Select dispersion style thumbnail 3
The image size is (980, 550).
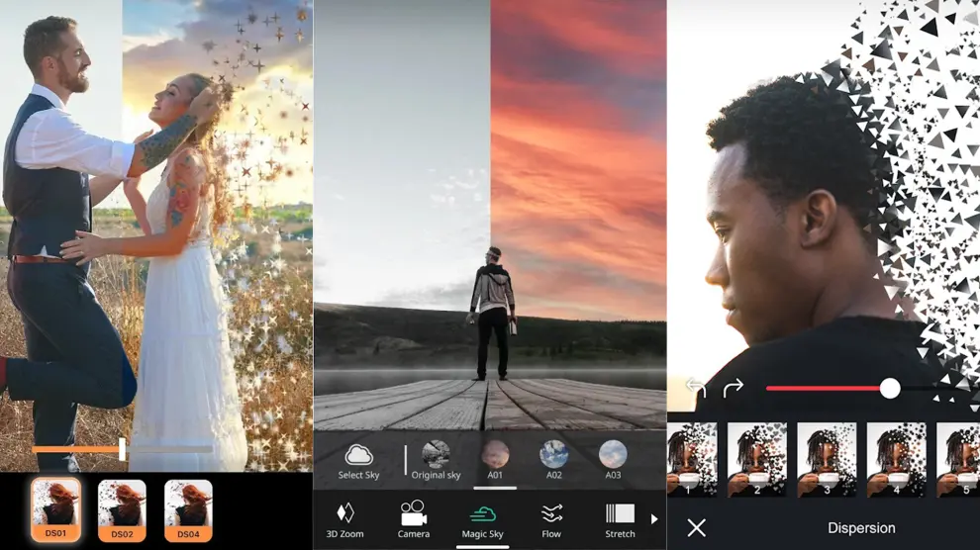[827, 459]
